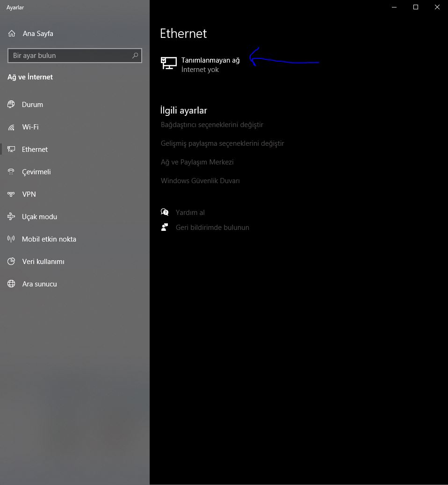Click the Uçak modu airplane icon

11,216
